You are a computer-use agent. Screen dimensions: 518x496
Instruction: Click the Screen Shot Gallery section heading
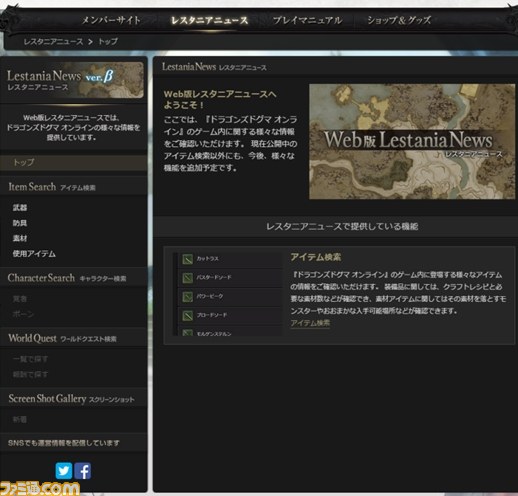point(72,399)
